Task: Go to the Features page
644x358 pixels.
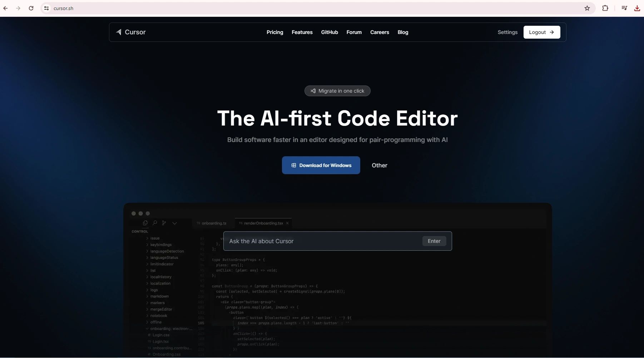Action: tap(302, 32)
